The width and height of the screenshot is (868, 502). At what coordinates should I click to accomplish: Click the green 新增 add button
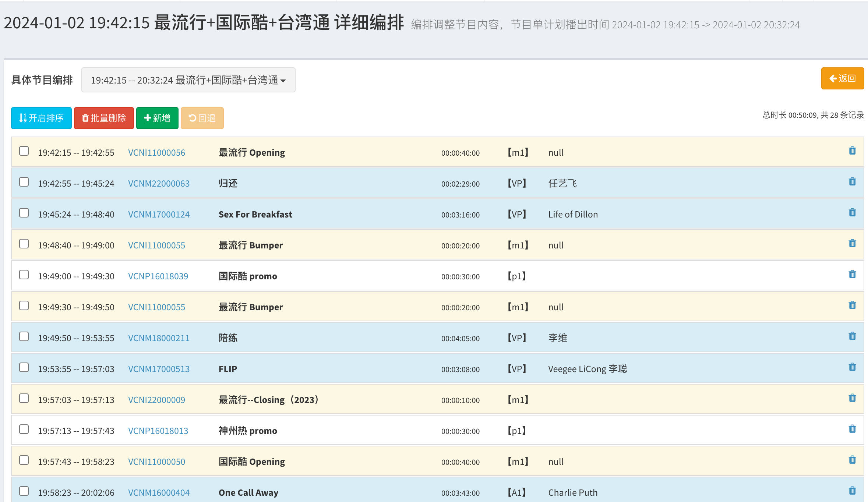click(157, 118)
